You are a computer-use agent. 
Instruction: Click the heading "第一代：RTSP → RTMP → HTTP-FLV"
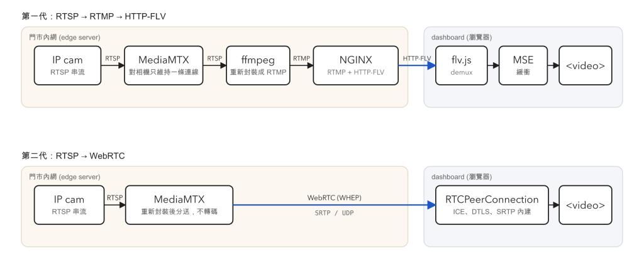[x=94, y=16]
